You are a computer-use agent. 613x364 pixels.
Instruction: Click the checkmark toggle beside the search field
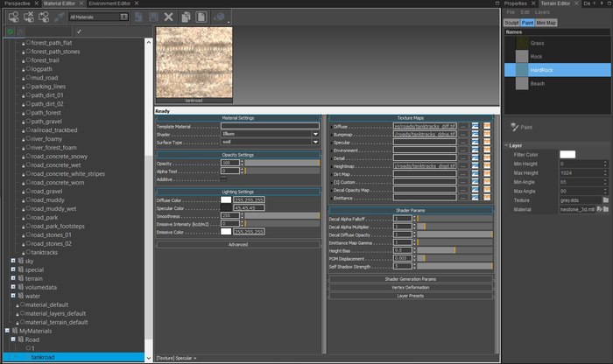79,31
